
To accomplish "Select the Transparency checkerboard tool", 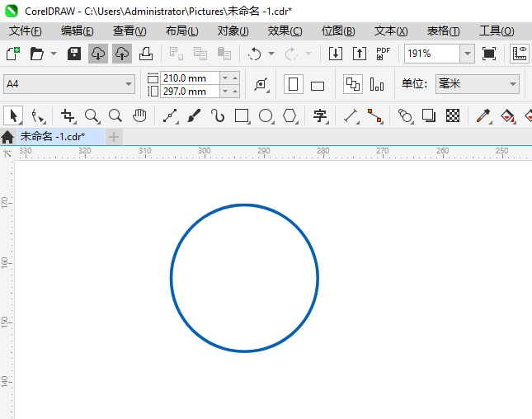I will click(453, 116).
